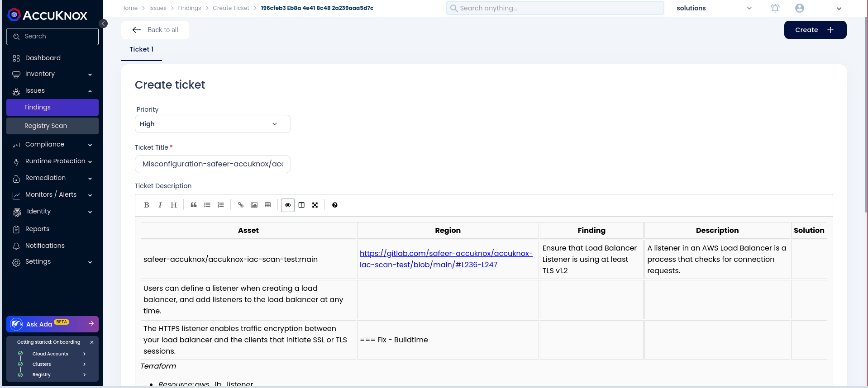Open Registry onboarding step

coord(52,374)
